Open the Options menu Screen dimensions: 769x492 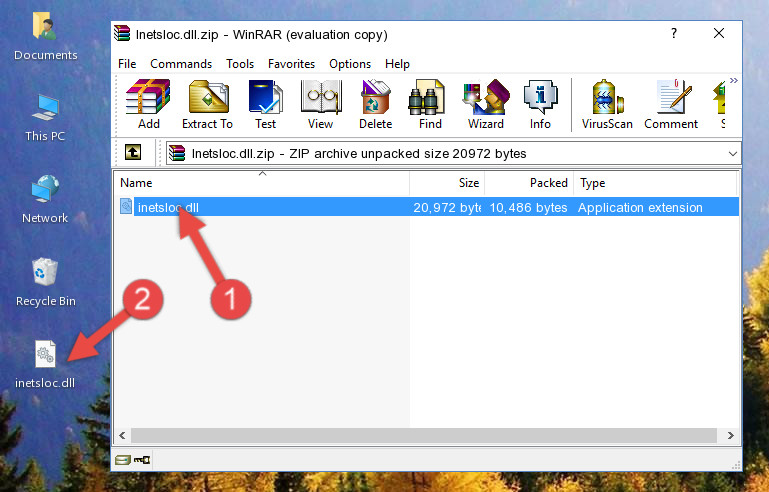click(350, 64)
